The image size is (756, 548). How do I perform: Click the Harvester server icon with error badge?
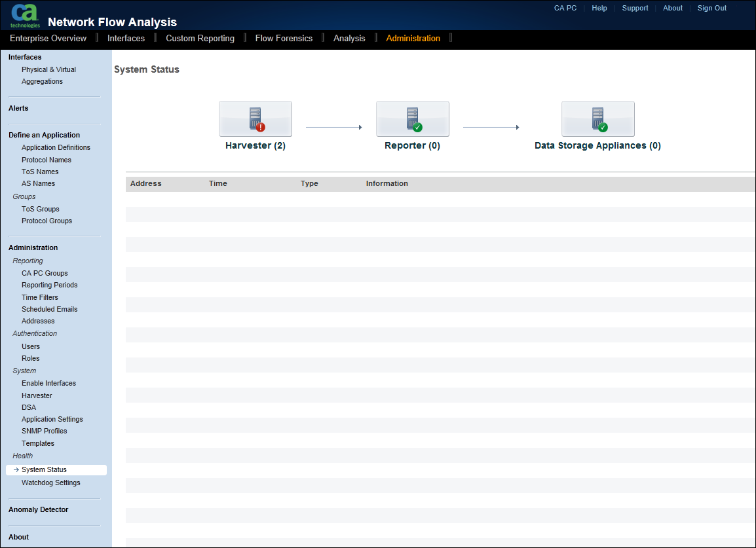[x=255, y=119]
